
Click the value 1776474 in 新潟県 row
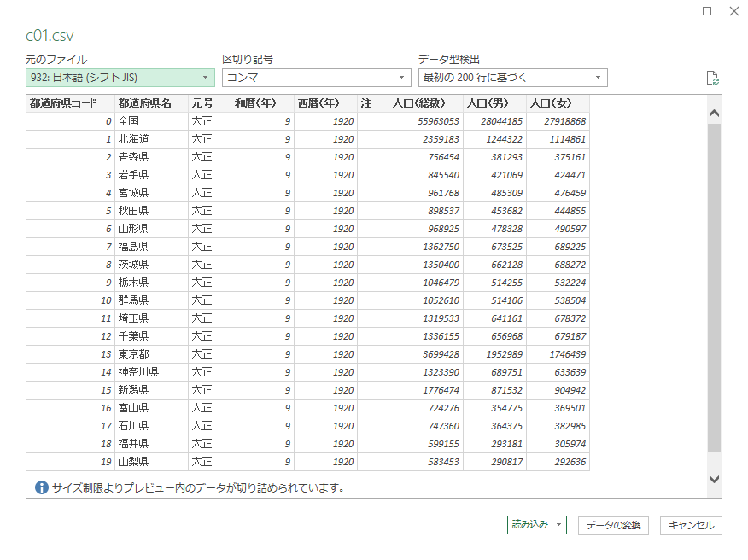click(425, 390)
